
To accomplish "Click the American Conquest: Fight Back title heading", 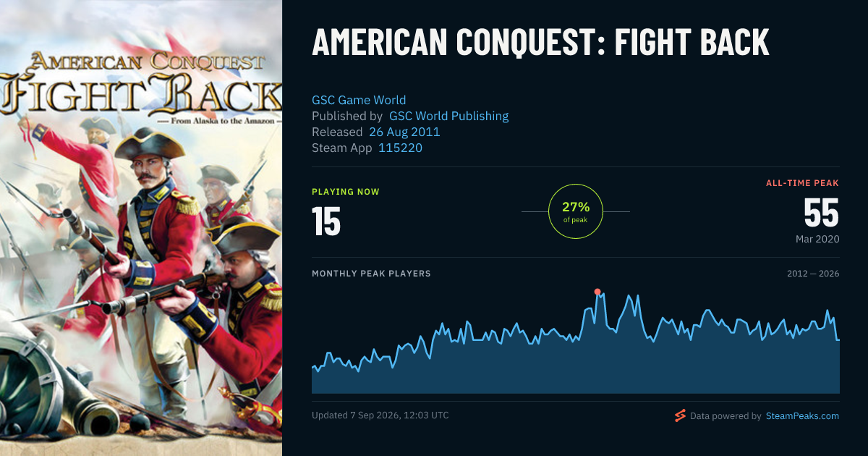I will [x=540, y=43].
